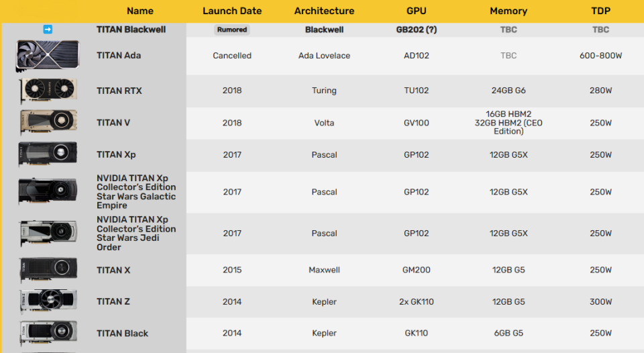The width and height of the screenshot is (644, 353).
Task: Click the 12GB G5 memory for TITAN X
Action: (x=508, y=270)
